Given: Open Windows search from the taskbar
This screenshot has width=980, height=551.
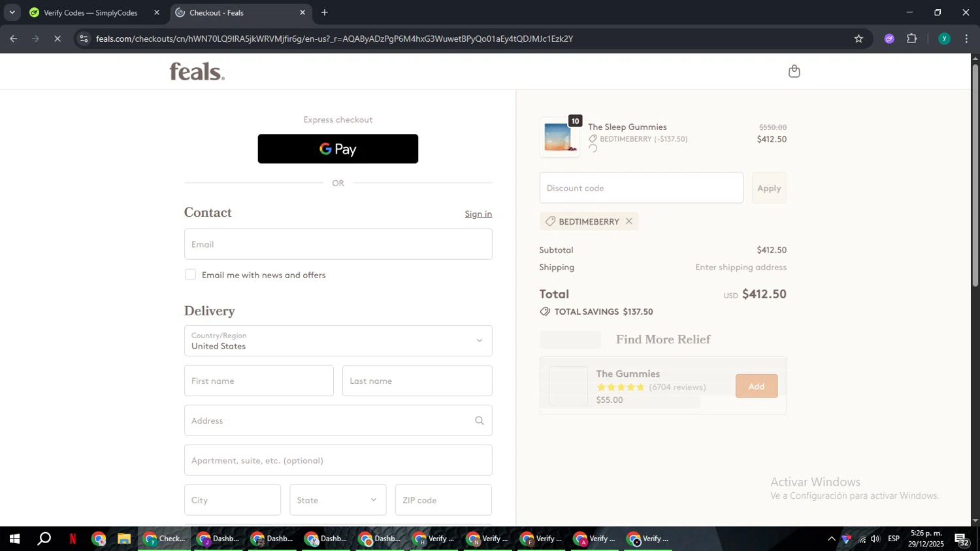Looking at the screenshot, I should pyautogui.click(x=44, y=539).
